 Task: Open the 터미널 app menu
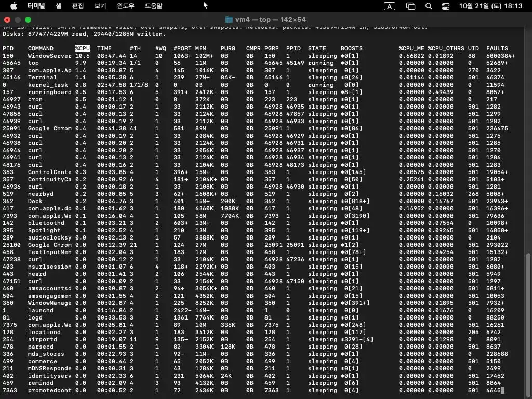click(x=36, y=6)
